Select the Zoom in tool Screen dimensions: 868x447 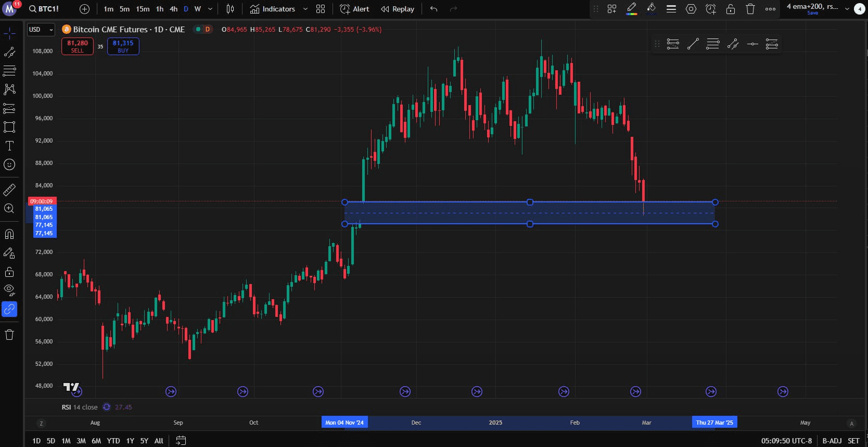(9, 209)
